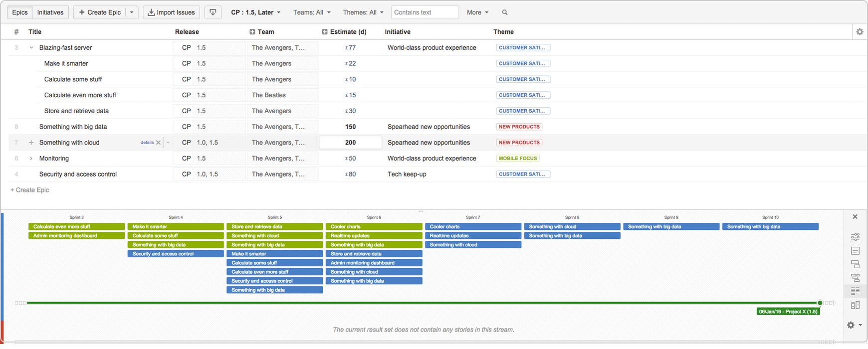
Task: Click the Import Issues button
Action: pyautogui.click(x=172, y=12)
